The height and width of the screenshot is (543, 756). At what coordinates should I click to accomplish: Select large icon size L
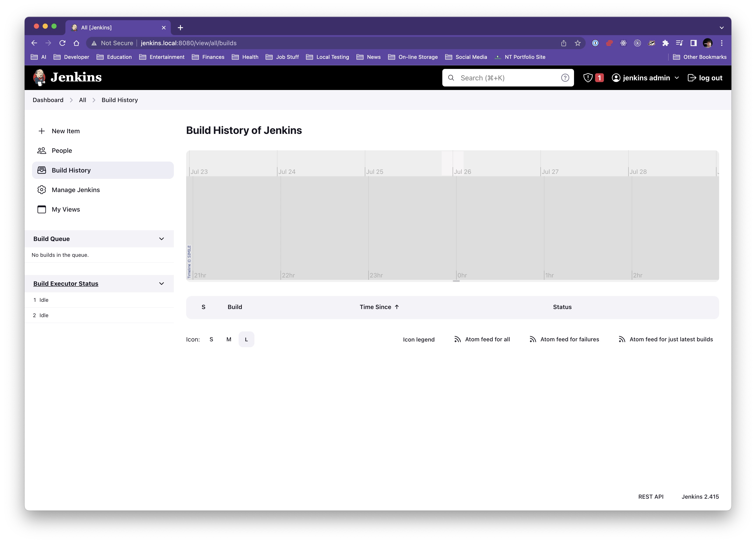(x=246, y=339)
